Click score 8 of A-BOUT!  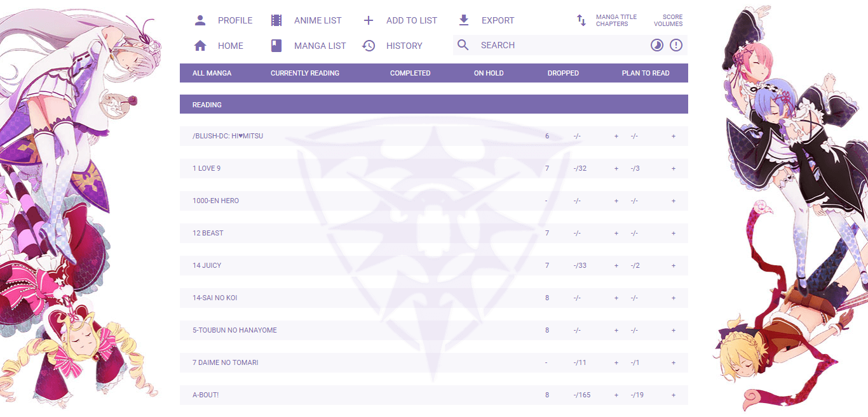(x=547, y=395)
